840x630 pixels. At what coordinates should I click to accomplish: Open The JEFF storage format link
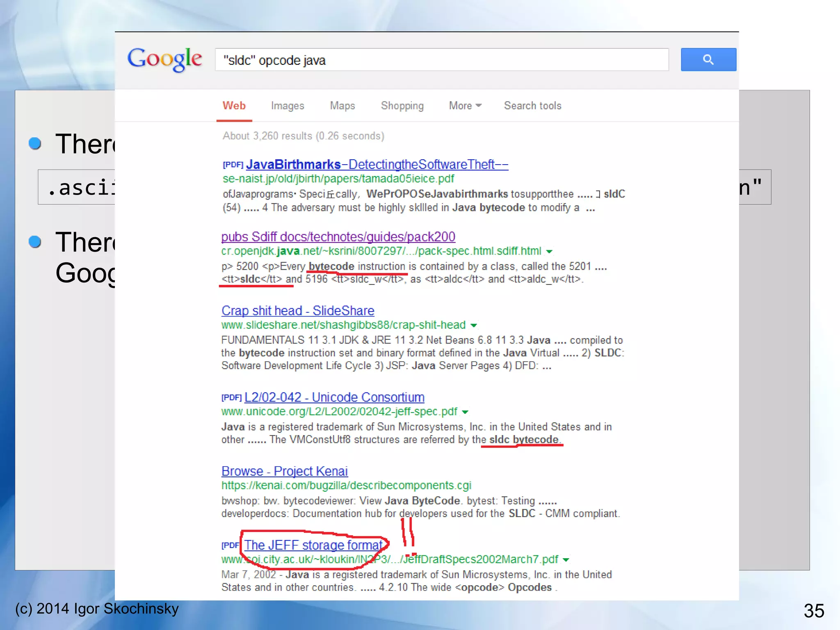coord(313,545)
